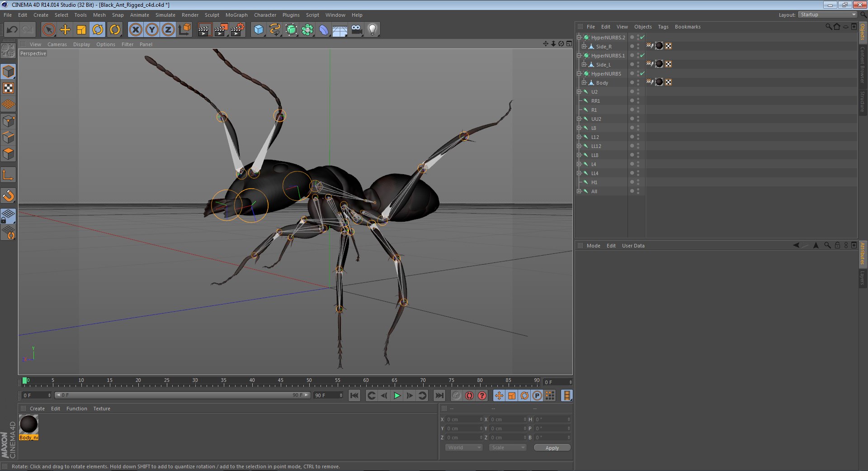
Task: Click the Undo arrow icon
Action: point(12,30)
